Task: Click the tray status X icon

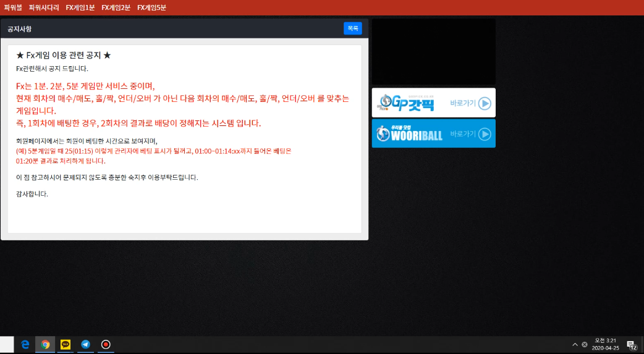Action: point(585,345)
